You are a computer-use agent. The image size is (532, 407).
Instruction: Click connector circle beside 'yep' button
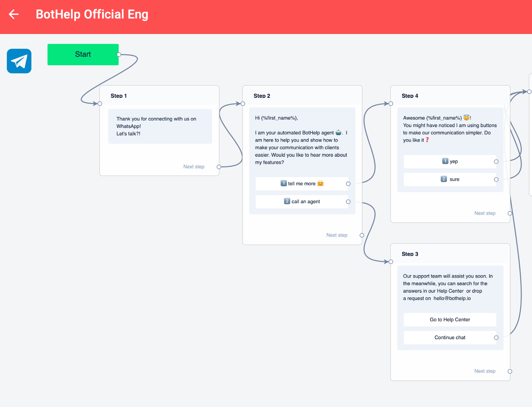[x=496, y=162]
